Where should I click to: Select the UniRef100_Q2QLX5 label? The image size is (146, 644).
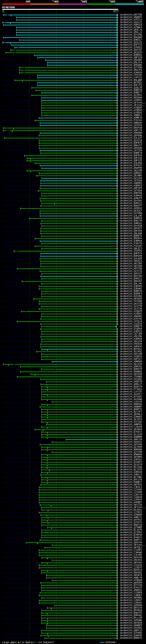pyautogui.click(x=131, y=88)
